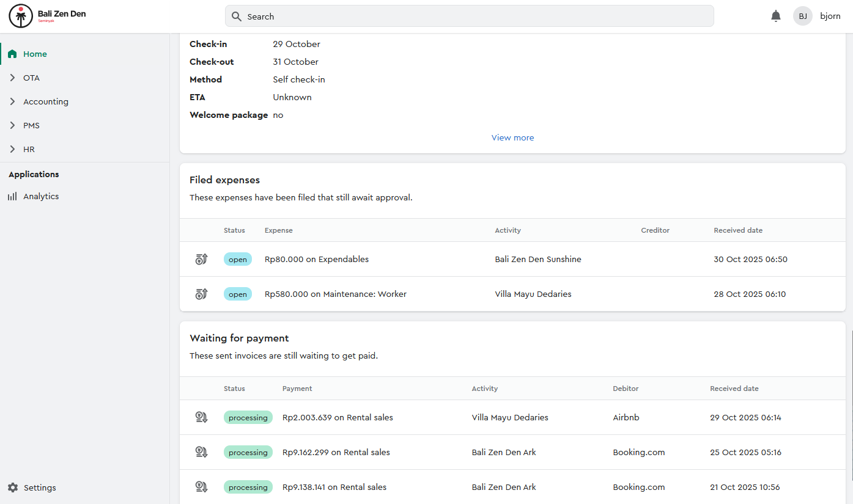Screen dimensions: 853x504
Task: Click the View more link
Action: 512,137
